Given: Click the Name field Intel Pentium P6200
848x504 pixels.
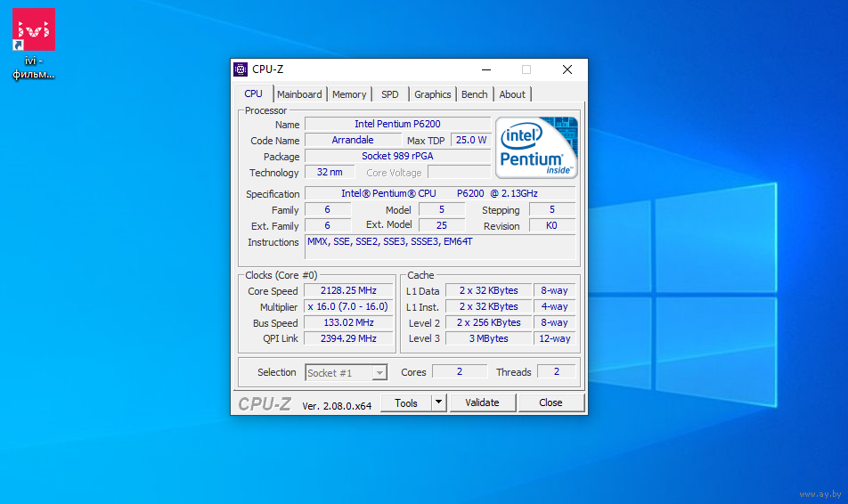Looking at the screenshot, I should point(397,124).
